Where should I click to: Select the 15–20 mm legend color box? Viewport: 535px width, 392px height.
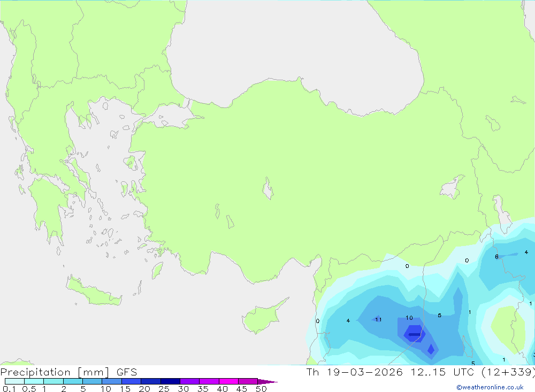click(x=131, y=381)
